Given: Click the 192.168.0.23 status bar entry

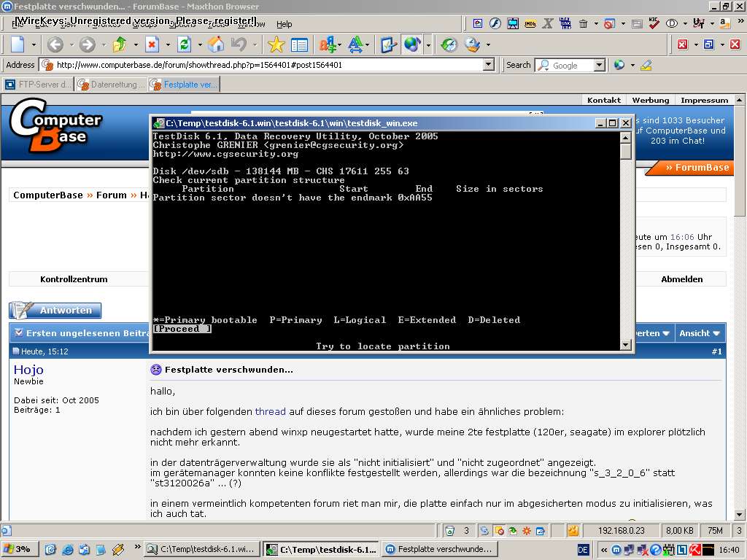Looking at the screenshot, I should [x=620, y=531].
